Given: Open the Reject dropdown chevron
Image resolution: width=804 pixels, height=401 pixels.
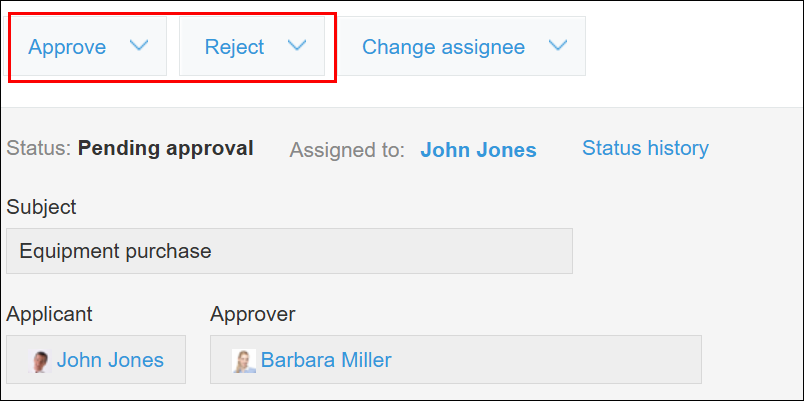Looking at the screenshot, I should click(x=296, y=46).
